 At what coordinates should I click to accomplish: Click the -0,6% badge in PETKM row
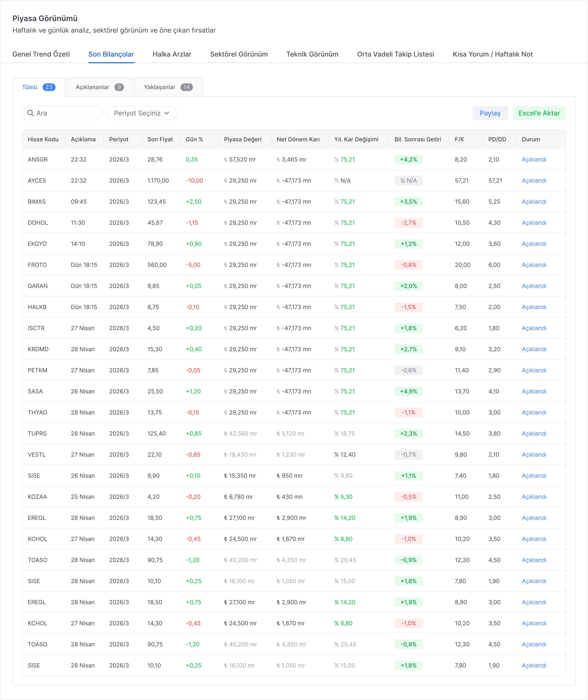coord(408,370)
